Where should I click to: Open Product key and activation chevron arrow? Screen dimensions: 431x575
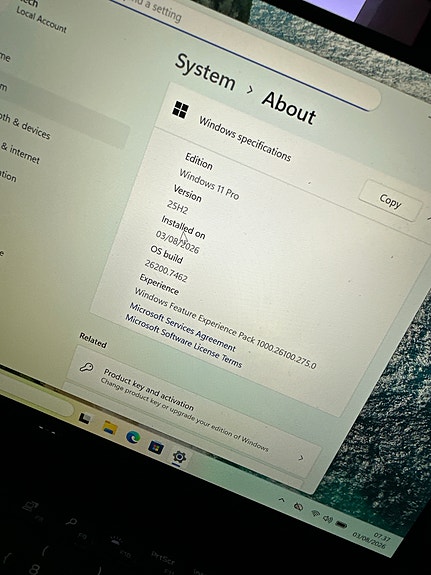(x=301, y=458)
